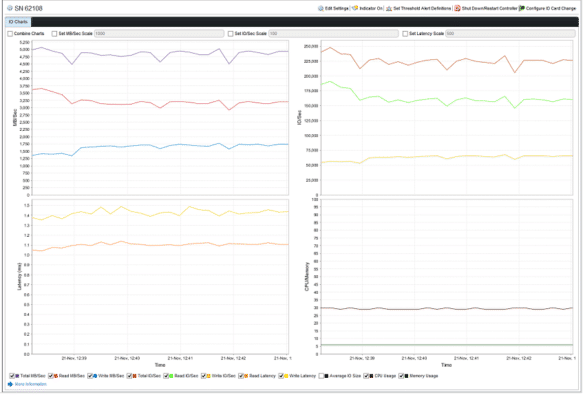Enable the Average IO Size series
Image resolution: width=585 pixels, height=395 pixels.
[321, 376]
